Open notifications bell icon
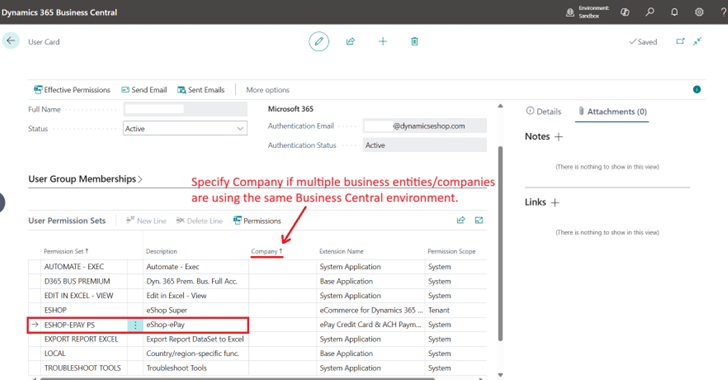The image size is (728, 380). click(x=674, y=12)
